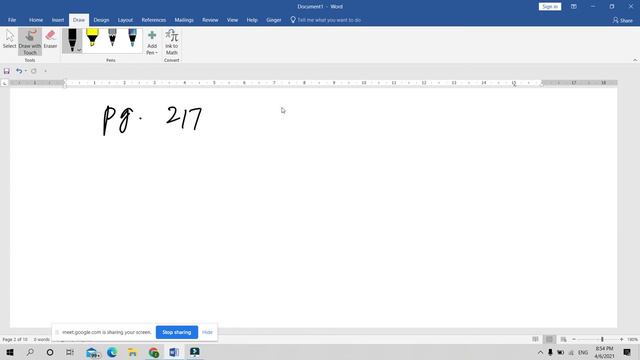640x360 pixels.
Task: Open the Ginger add-in tab
Action: (273, 20)
